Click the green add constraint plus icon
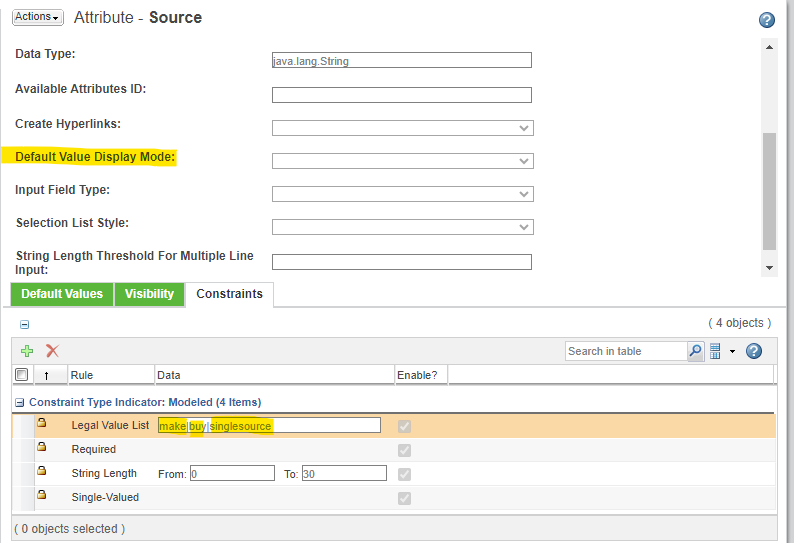The image size is (794, 543). coord(27,351)
